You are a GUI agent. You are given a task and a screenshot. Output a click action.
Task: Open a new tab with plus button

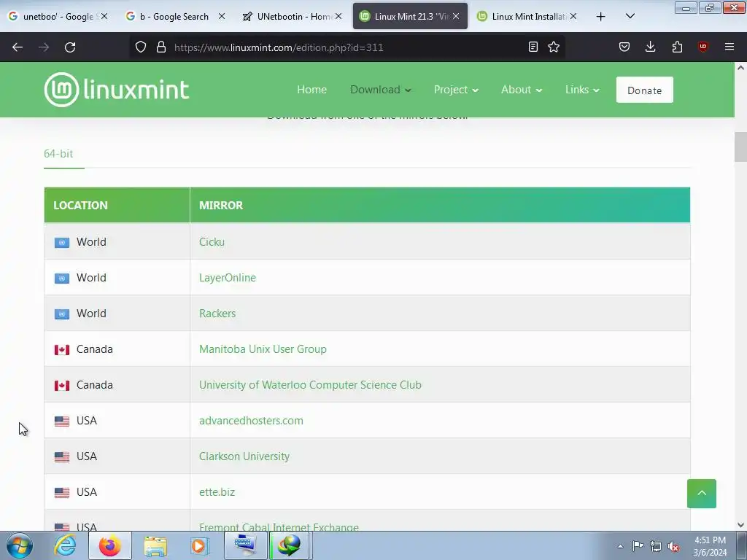tap(601, 17)
